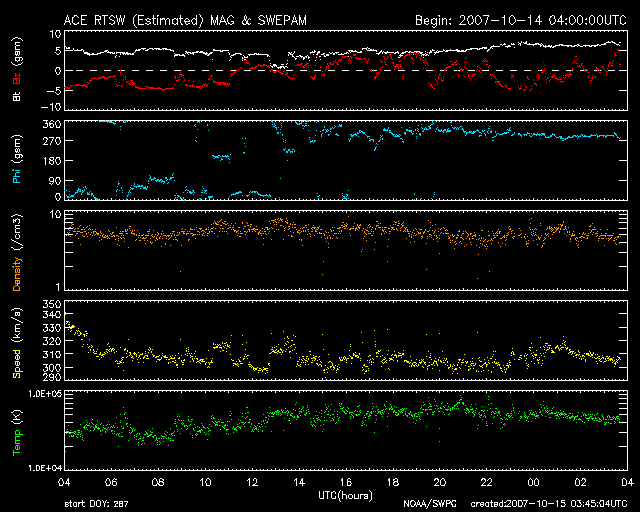
Task: Click the '12' hour label on time axis
Action: point(252,482)
